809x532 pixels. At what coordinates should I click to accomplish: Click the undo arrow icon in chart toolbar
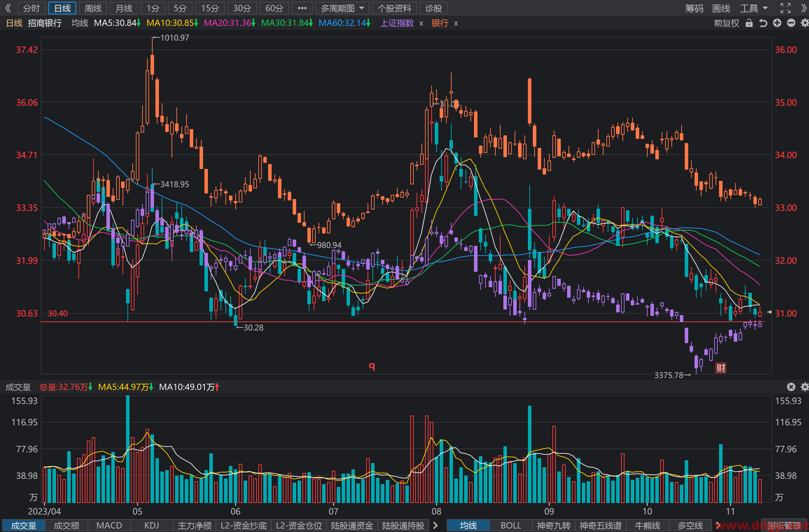(x=763, y=23)
